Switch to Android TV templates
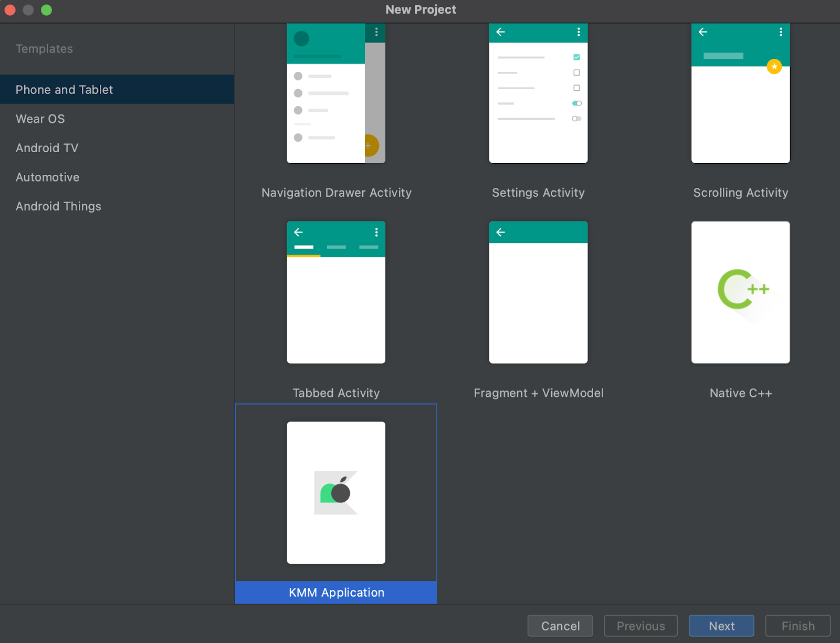This screenshot has width=840, height=643. [47, 148]
